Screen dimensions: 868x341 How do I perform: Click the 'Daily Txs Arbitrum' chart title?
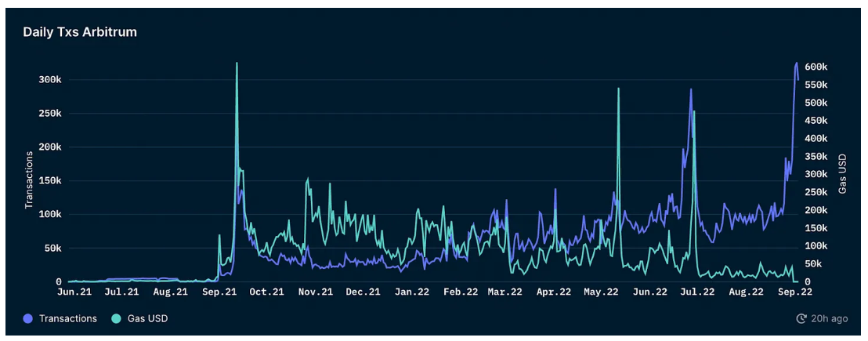point(80,32)
